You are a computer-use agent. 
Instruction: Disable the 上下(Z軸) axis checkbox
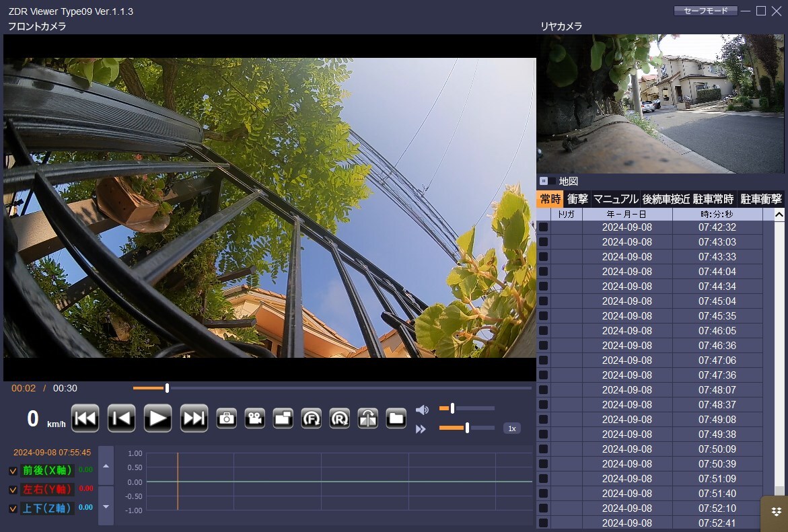[13, 508]
